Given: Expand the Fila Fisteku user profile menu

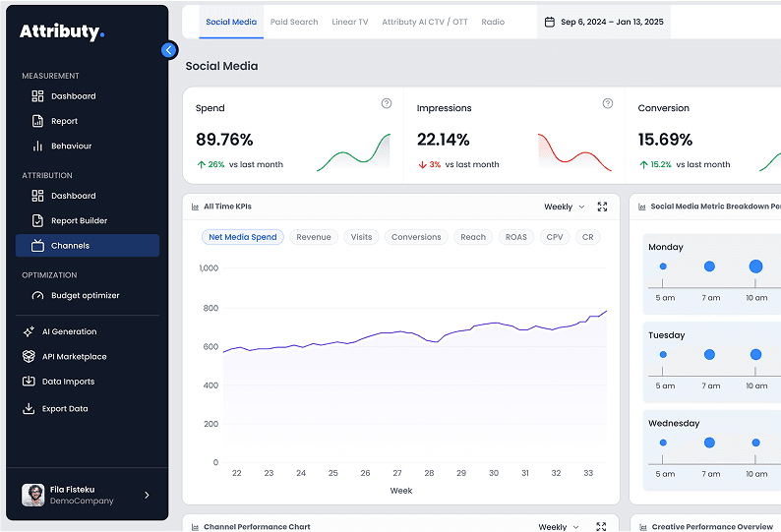Looking at the screenshot, I should (147, 495).
